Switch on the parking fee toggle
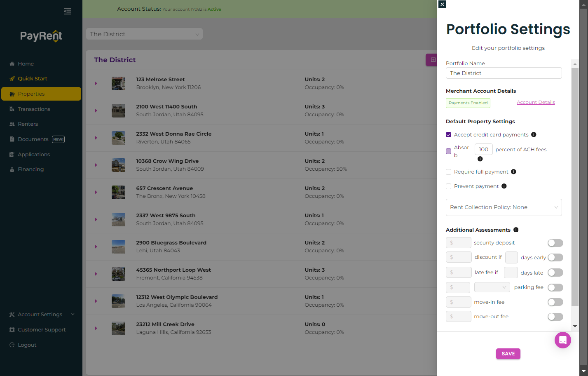Screen dimensions: 588x376 (555, 287)
